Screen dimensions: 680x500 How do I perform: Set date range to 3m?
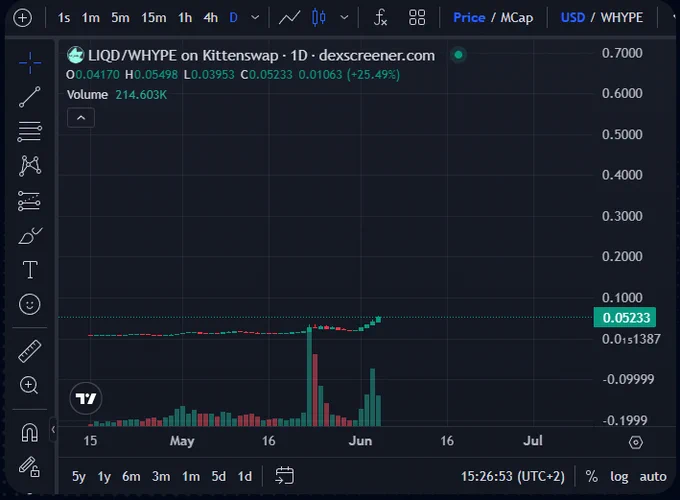click(x=161, y=476)
